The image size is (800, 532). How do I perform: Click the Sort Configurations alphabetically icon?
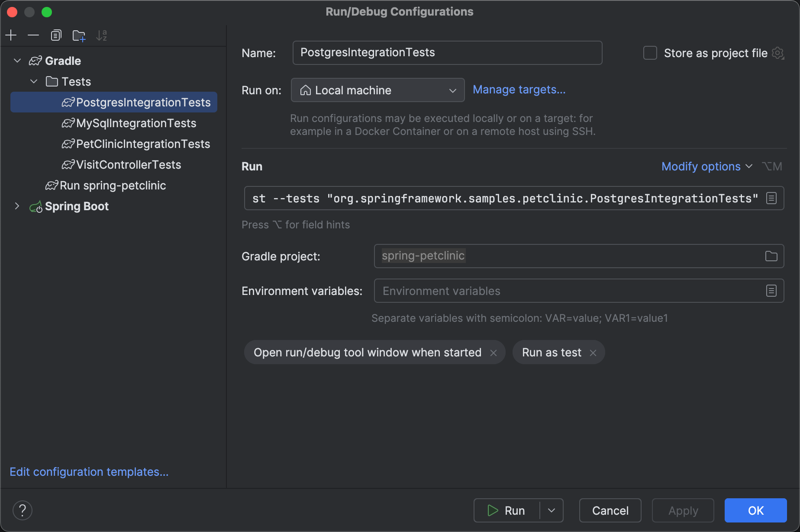tap(101, 35)
